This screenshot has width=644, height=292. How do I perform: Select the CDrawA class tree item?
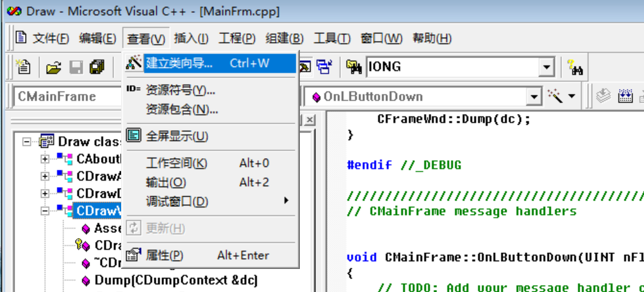click(x=99, y=176)
